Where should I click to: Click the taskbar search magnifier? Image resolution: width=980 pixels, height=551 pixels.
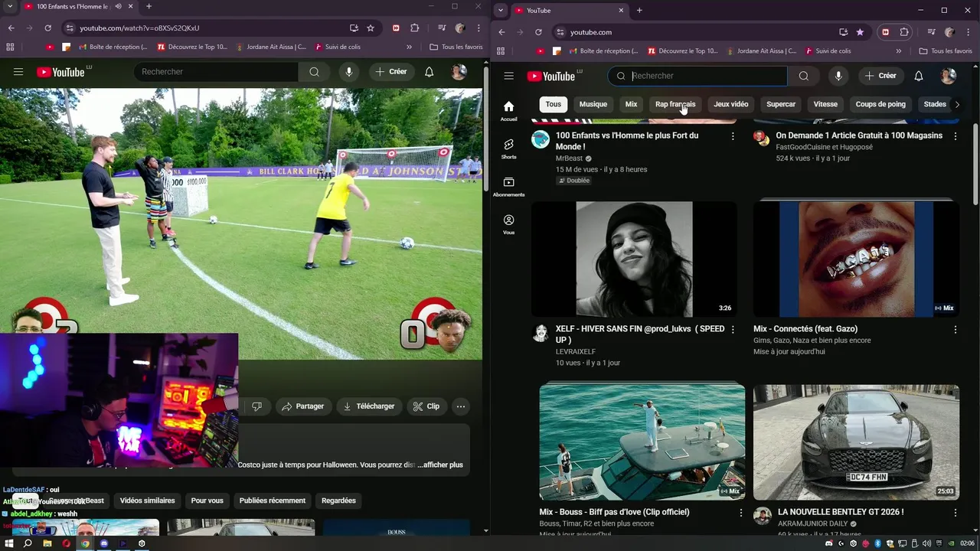coord(28,543)
